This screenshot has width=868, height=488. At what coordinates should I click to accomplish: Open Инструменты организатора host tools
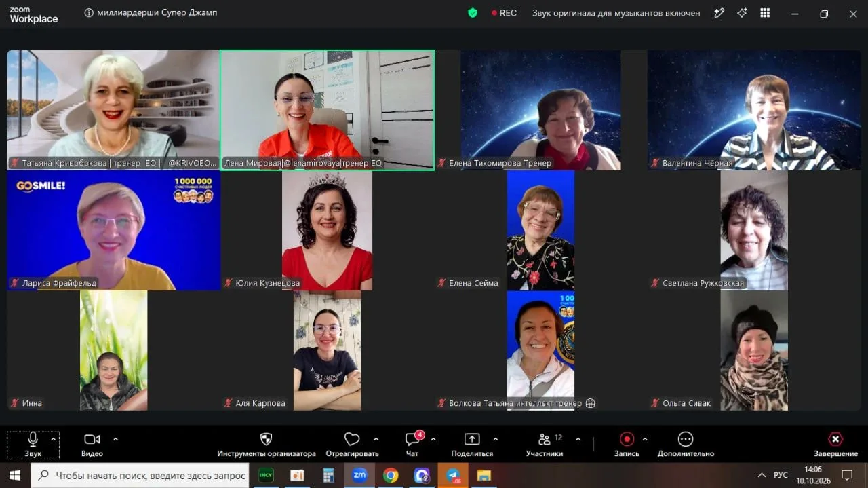coord(267,445)
